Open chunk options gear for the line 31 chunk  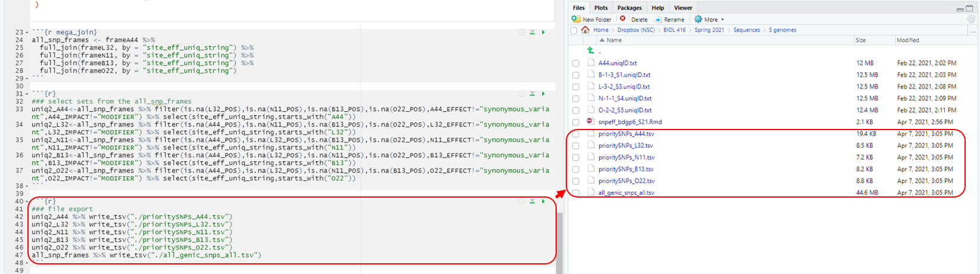pyautogui.click(x=522, y=94)
